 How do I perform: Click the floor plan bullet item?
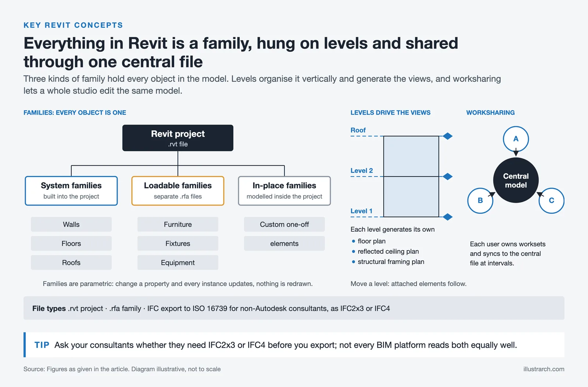click(369, 241)
